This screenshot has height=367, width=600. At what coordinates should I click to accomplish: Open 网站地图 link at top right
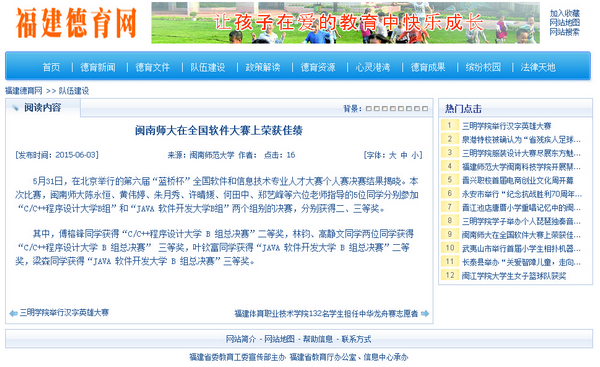[x=565, y=23]
